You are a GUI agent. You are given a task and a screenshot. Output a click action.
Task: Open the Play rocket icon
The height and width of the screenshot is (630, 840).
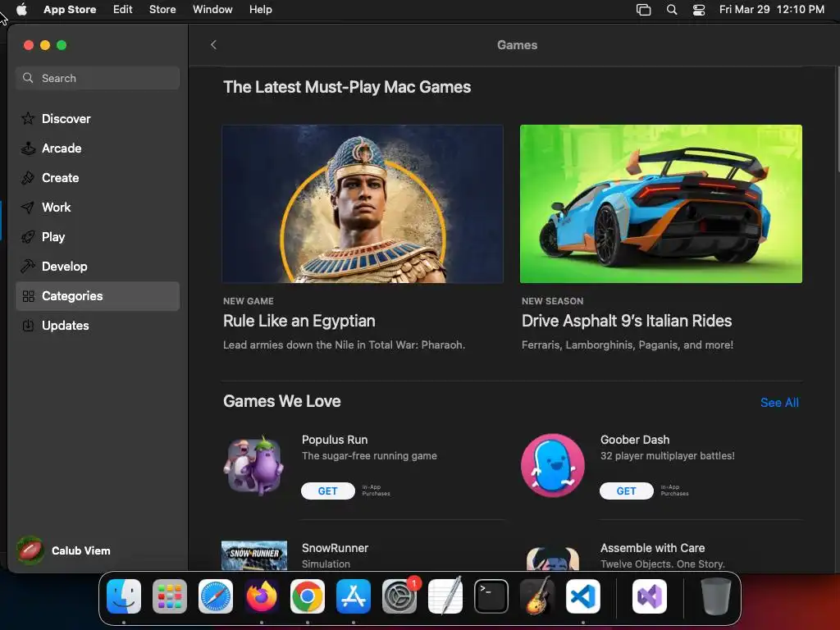click(28, 237)
